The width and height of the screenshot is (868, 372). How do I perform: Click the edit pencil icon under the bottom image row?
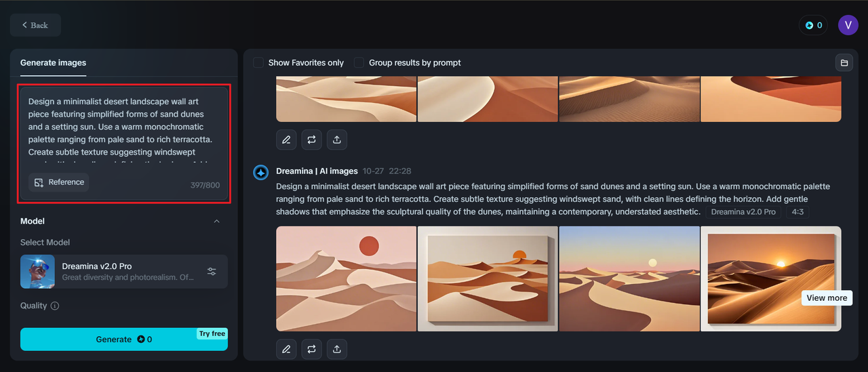(x=286, y=349)
